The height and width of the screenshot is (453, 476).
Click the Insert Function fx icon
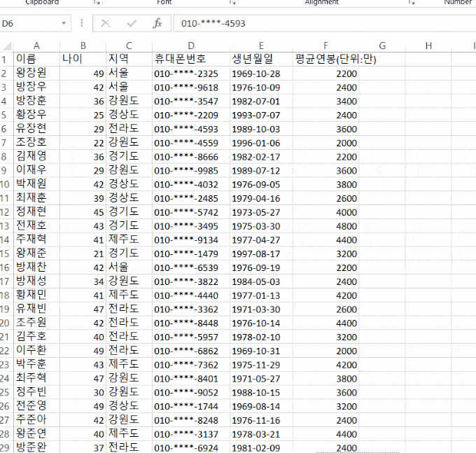(x=157, y=23)
